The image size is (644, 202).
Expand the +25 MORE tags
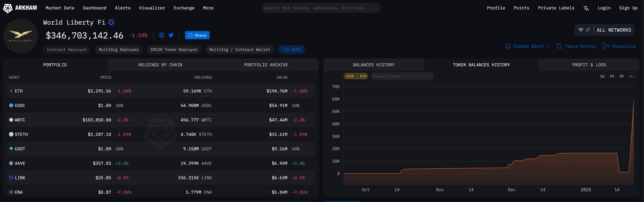tap(292, 50)
